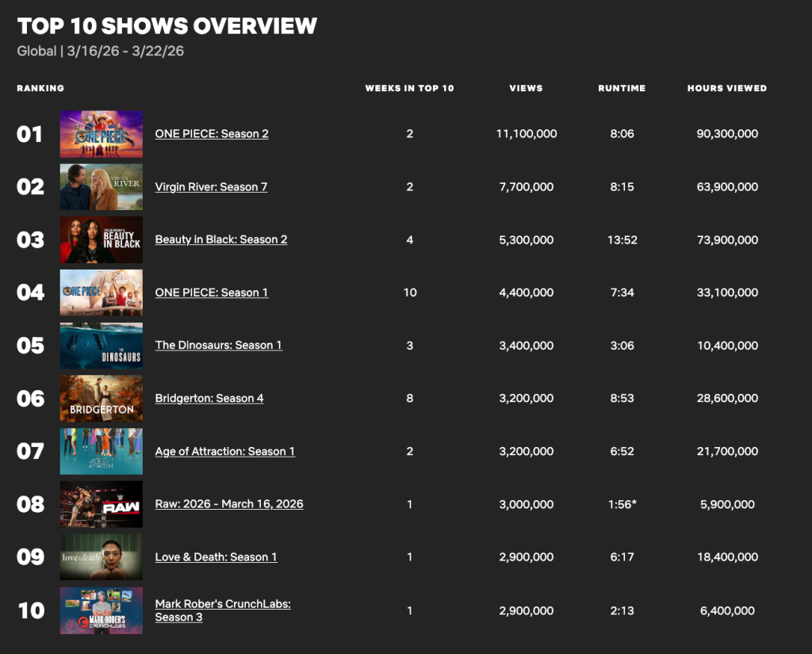
Task: Open Age of Attraction: Season 1 link
Action: tap(224, 451)
